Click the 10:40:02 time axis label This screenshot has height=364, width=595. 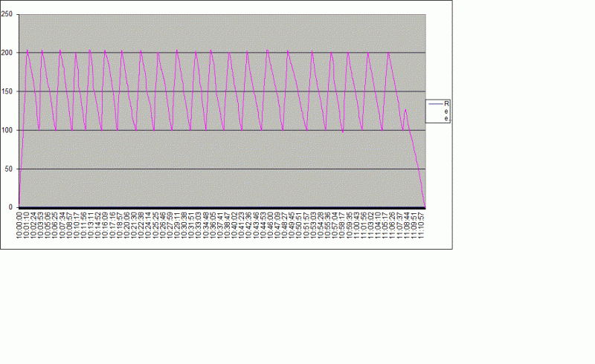click(x=234, y=225)
